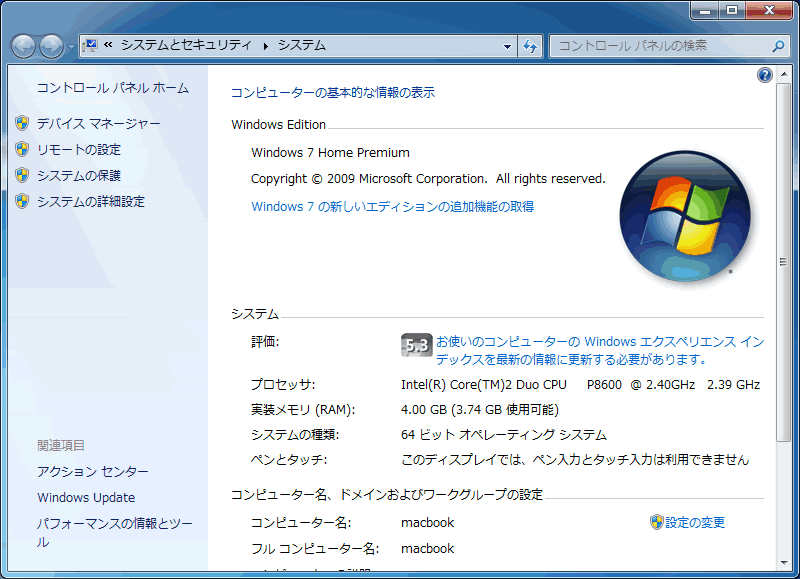Click macbook value beside フル コンピューター名

click(428, 548)
